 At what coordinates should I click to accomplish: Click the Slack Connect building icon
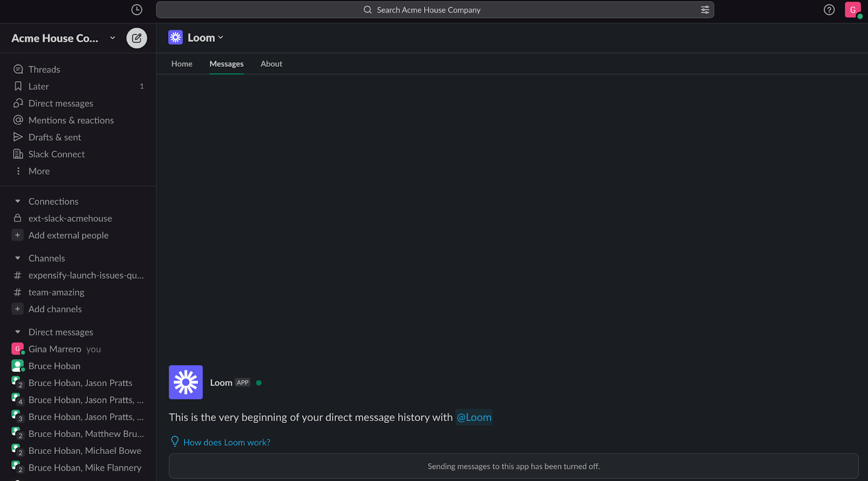click(x=18, y=154)
